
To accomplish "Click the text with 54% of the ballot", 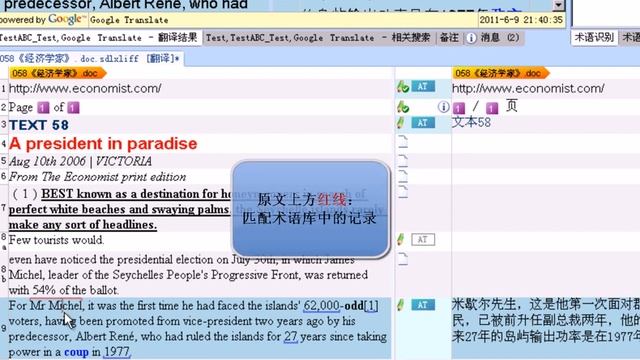I will pos(64,290).
